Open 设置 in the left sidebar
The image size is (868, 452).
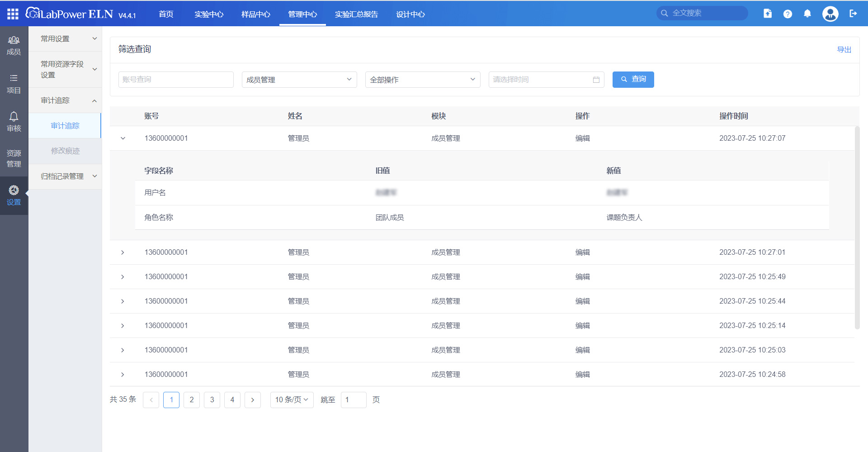(14, 195)
